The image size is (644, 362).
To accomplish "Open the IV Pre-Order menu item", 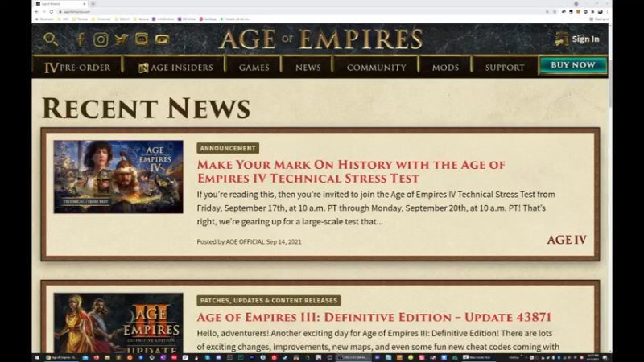I will 77,68.
